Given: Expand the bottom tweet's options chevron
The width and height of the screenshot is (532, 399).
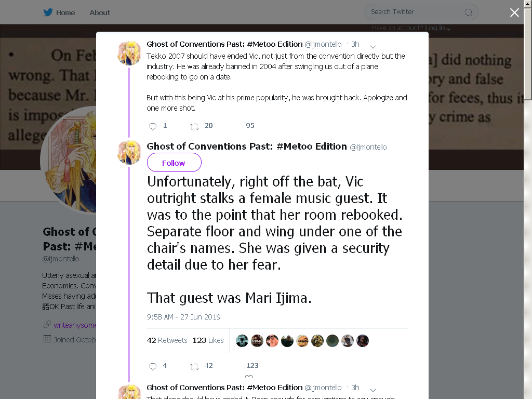Looking at the screenshot, I should click(x=373, y=390).
